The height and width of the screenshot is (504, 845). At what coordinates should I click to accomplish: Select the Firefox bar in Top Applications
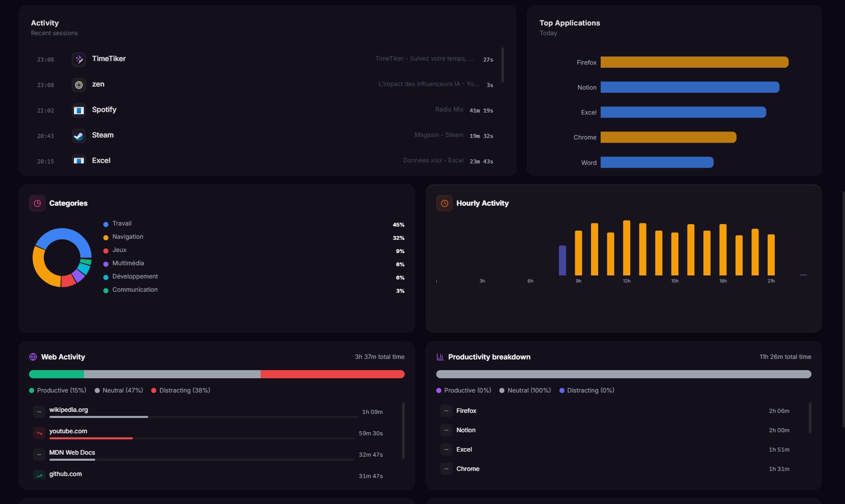coord(694,62)
